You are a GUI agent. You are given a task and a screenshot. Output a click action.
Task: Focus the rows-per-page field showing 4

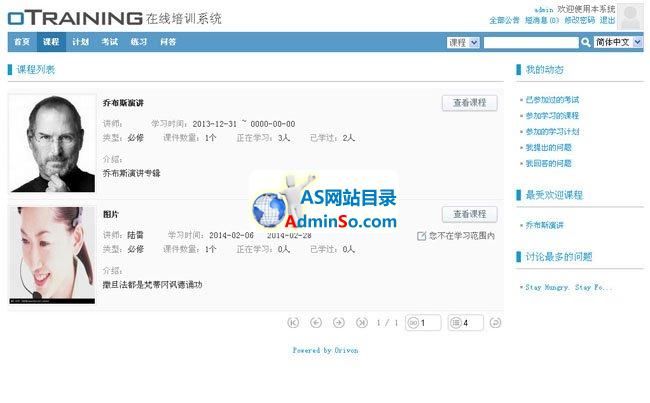click(466, 323)
